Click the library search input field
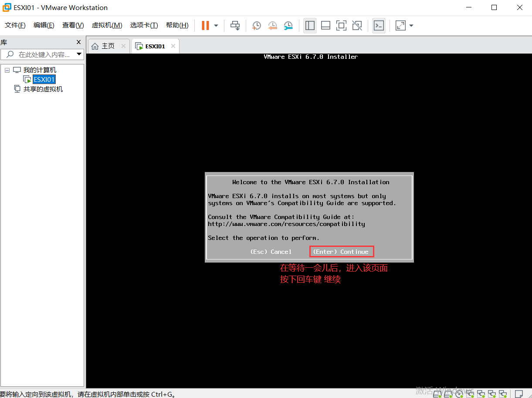 coord(43,54)
